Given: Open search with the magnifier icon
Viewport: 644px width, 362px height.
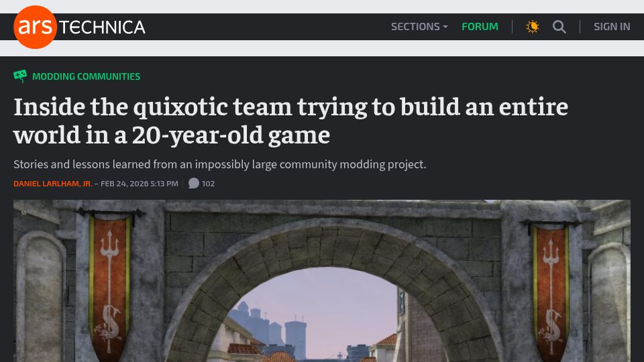Looking at the screenshot, I should (559, 27).
